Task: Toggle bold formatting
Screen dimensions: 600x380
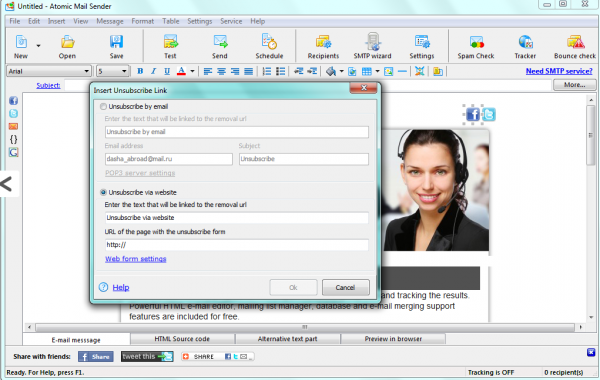Action: click(140, 71)
